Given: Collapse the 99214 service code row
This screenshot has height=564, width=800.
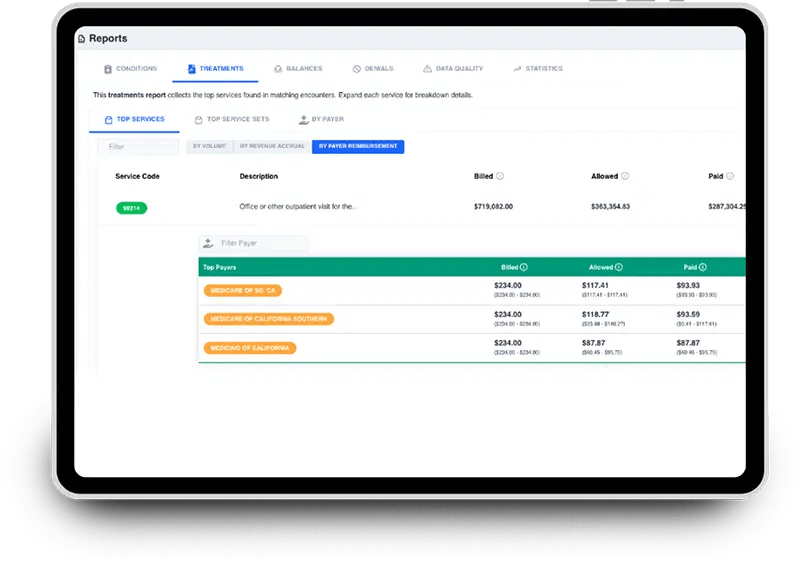Looking at the screenshot, I should point(132,208).
